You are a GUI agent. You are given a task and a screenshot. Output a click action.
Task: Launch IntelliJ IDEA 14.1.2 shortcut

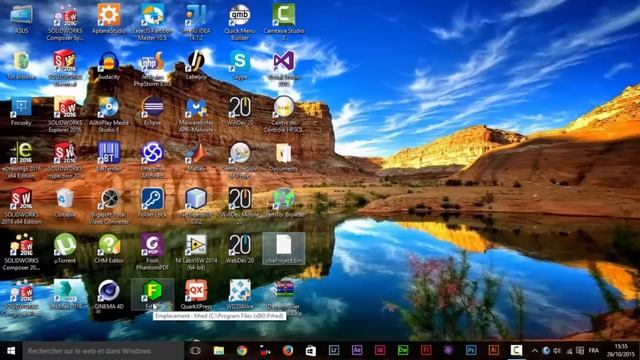196,22
